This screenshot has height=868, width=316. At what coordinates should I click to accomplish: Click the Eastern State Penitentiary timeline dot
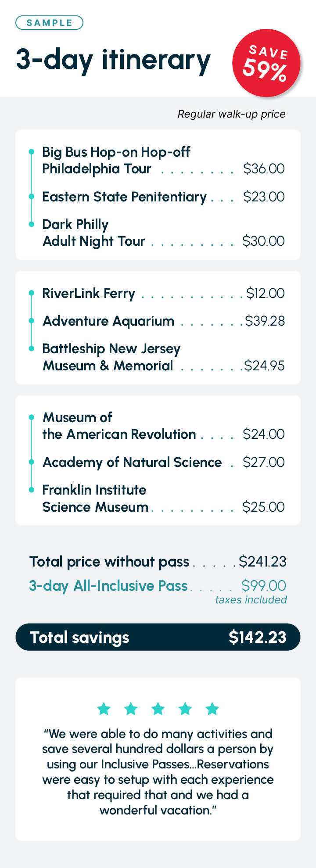click(x=31, y=197)
